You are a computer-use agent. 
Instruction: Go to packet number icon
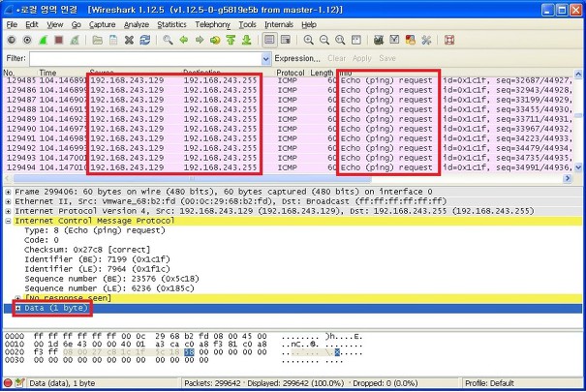point(215,40)
